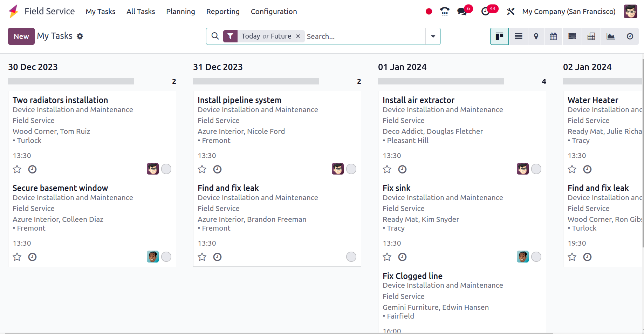
Task: Switch to the List view
Action: (x=518, y=36)
